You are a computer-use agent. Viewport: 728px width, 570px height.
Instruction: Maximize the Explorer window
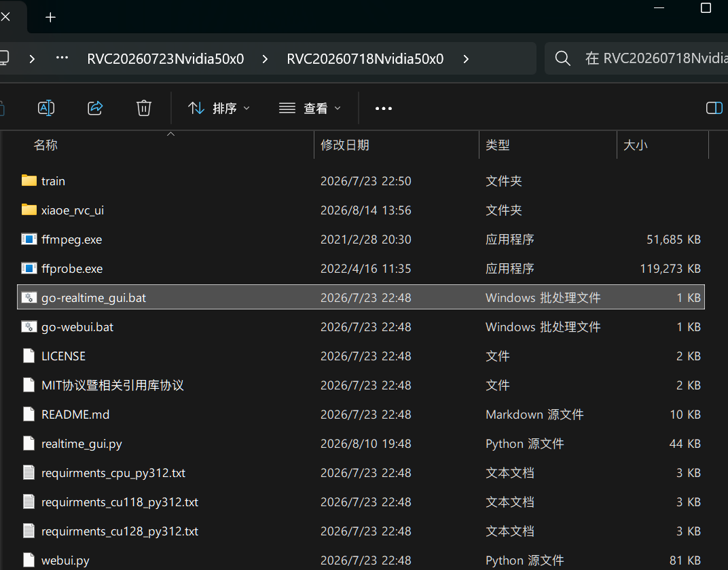tap(706, 8)
